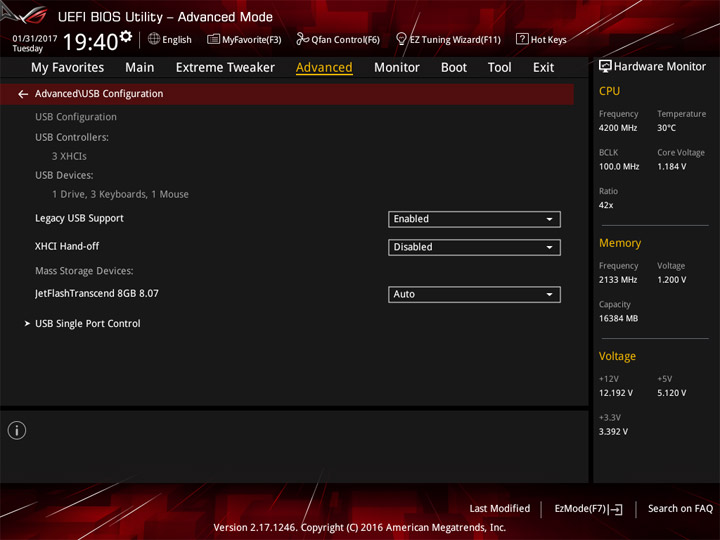Viewport: 720px width, 540px height.
Task: Click the globe language icon
Action: point(154,39)
